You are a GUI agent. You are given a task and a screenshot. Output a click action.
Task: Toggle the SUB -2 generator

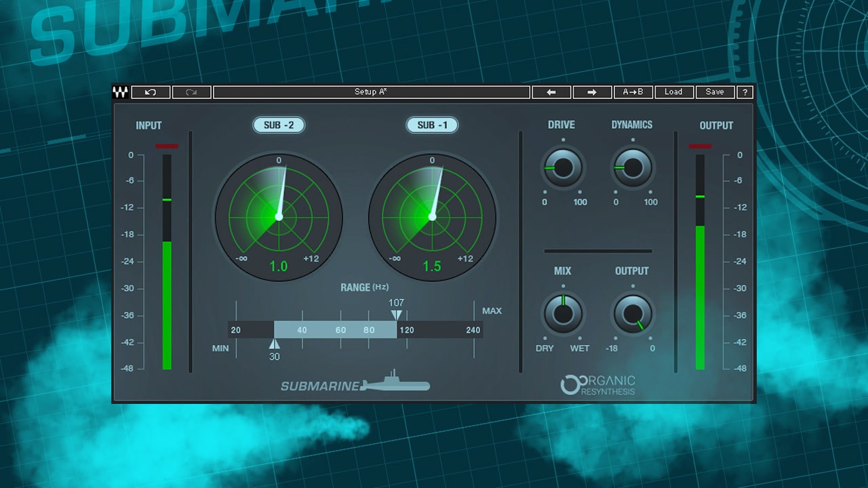click(279, 125)
